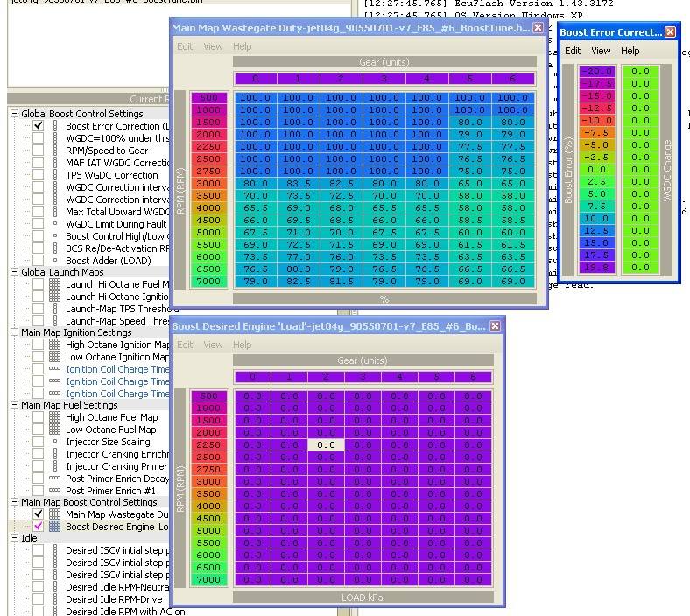The image size is (690, 616).
Task: Uncheck the Boost Error Correction checkbox
Action: click(x=39, y=126)
